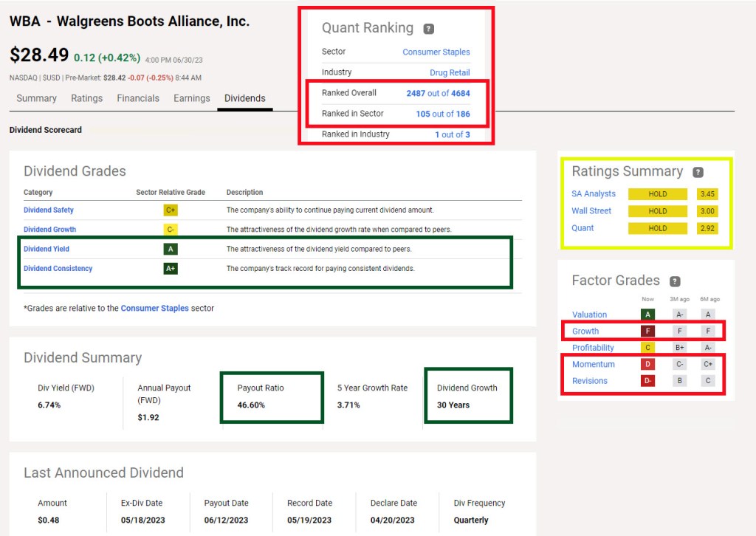This screenshot has width=756, height=536.
Task: Click the current Growth F grade badge
Action: tap(647, 331)
